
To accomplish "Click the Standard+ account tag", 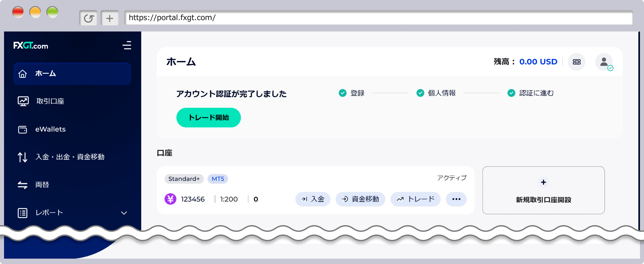I will pyautogui.click(x=184, y=179).
